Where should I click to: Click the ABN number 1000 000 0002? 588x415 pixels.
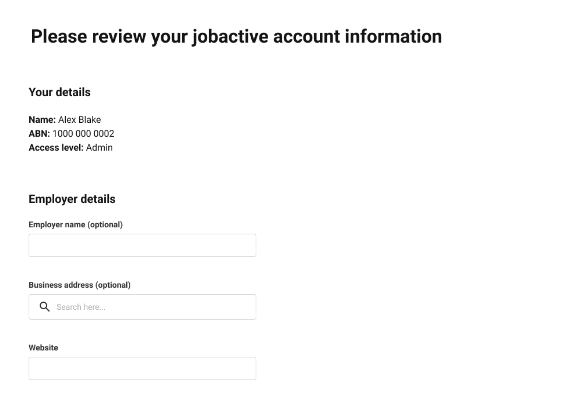point(83,133)
